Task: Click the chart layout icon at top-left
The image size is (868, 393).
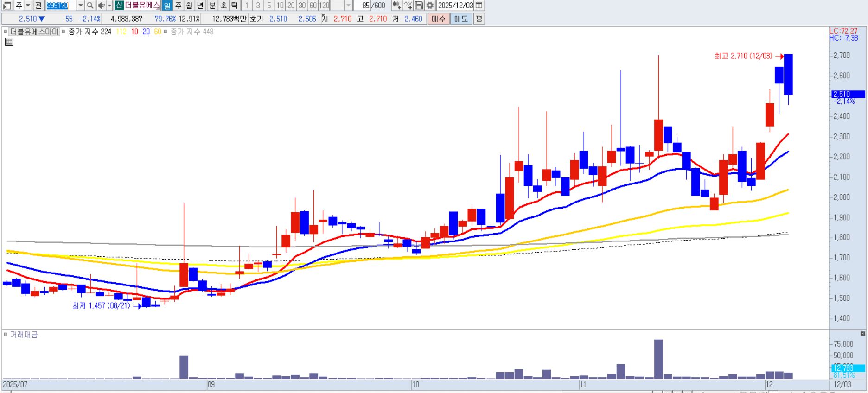Action: [x=7, y=6]
